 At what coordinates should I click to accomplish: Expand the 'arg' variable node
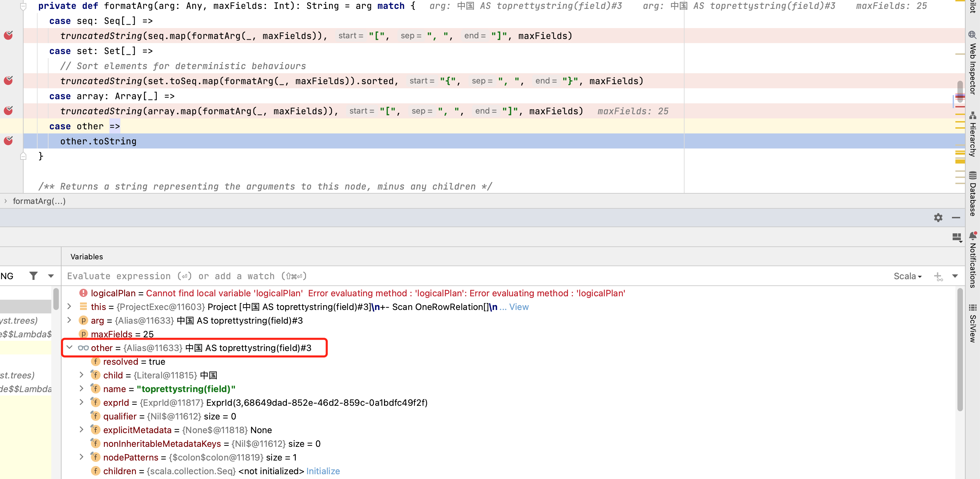pyautogui.click(x=70, y=320)
